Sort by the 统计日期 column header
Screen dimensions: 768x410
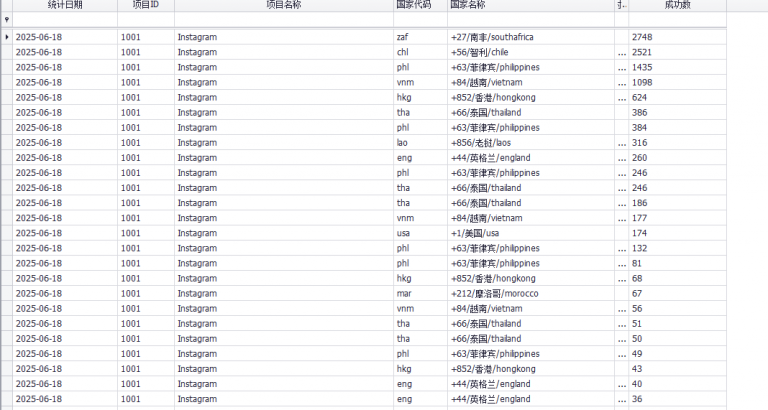coord(65,5)
